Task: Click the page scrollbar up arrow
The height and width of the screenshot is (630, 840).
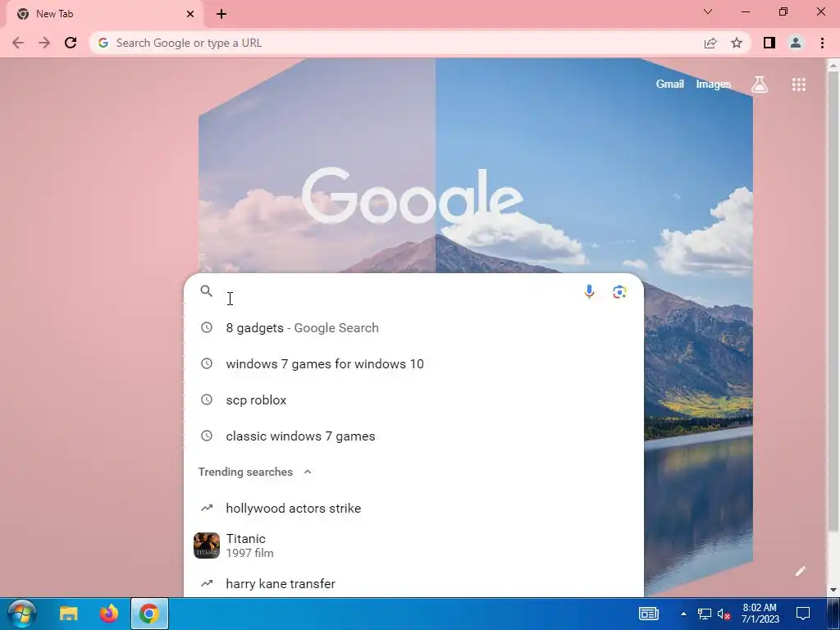Action: (833, 66)
